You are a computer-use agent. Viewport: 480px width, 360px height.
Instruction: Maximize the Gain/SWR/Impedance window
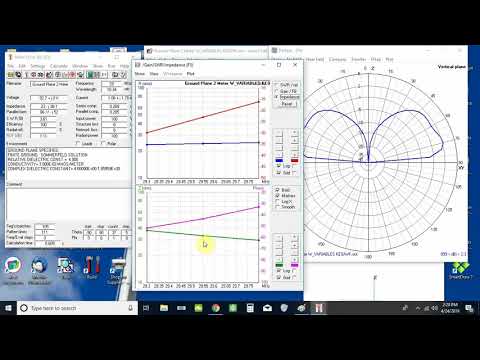click(279, 65)
